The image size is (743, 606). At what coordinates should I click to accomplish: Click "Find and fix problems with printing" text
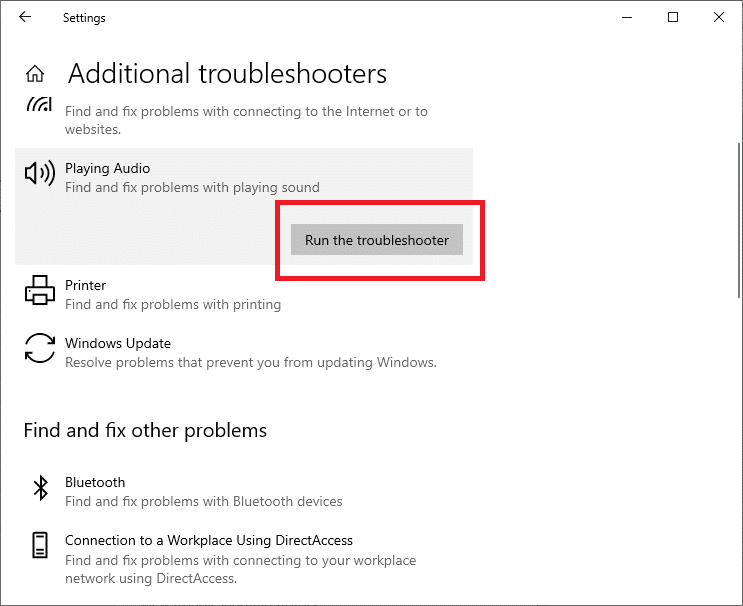pos(172,304)
